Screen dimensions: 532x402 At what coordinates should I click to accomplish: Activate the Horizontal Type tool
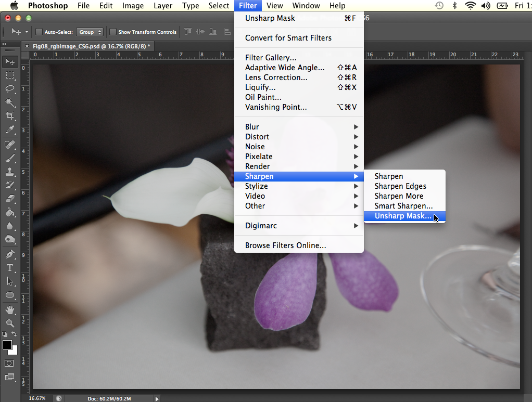(9, 268)
